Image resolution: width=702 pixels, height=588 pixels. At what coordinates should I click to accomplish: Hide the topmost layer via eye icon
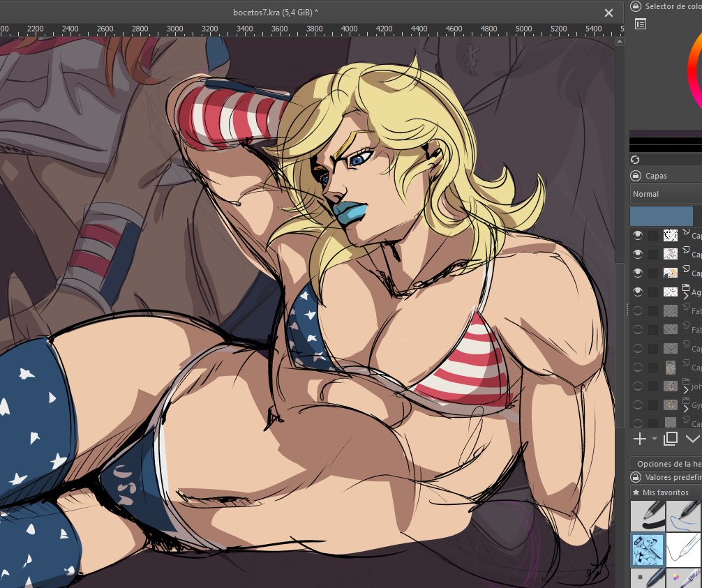[x=638, y=235]
